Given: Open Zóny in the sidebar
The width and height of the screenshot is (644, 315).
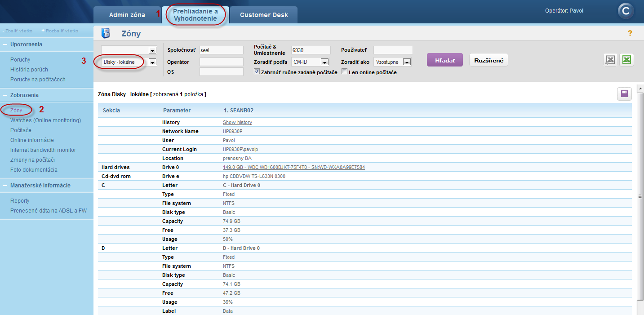Looking at the screenshot, I should 16,111.
